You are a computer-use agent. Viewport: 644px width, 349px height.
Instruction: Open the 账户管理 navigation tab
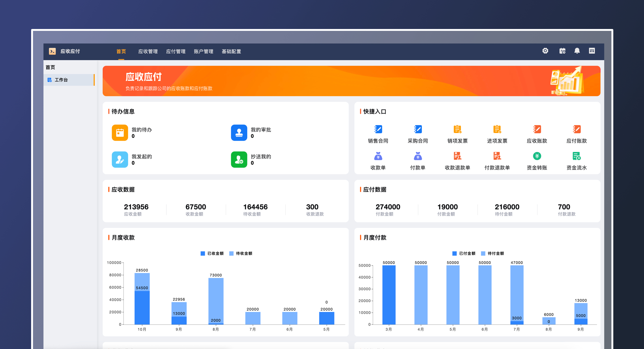tap(203, 51)
